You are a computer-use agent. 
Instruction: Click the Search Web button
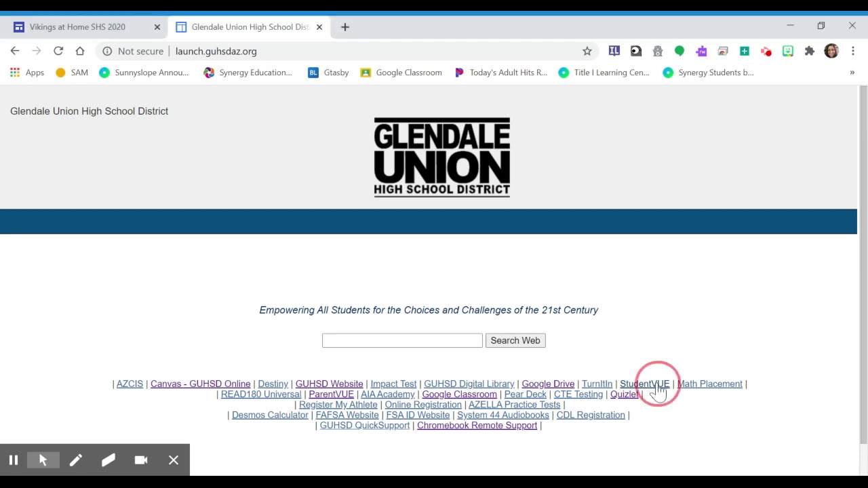515,340
